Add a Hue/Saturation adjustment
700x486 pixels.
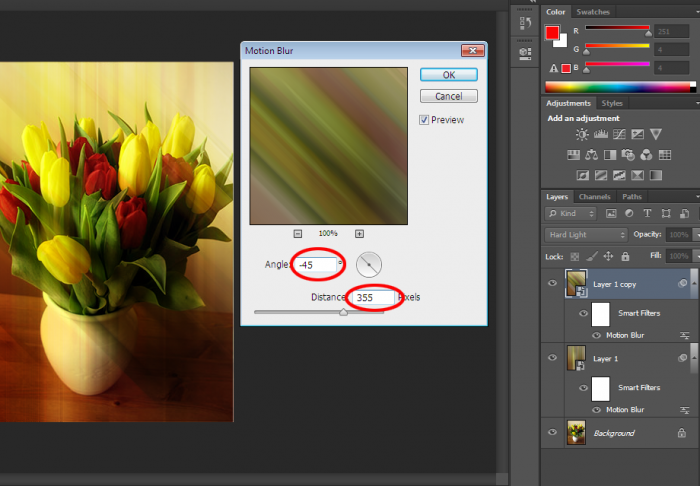point(573,155)
